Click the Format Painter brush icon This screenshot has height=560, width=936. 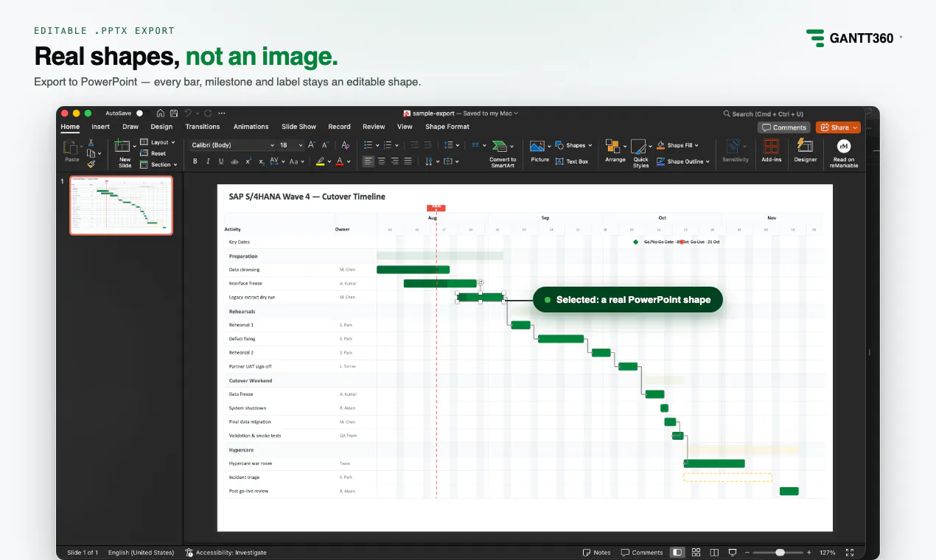91,164
